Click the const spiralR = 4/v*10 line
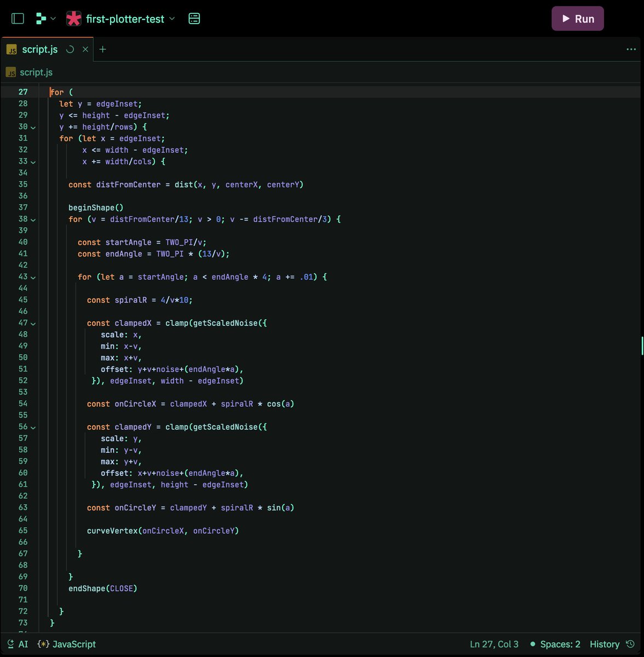 pyautogui.click(x=140, y=300)
